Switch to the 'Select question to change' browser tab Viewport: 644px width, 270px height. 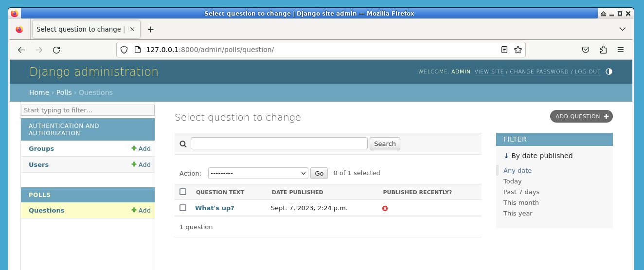click(86, 29)
